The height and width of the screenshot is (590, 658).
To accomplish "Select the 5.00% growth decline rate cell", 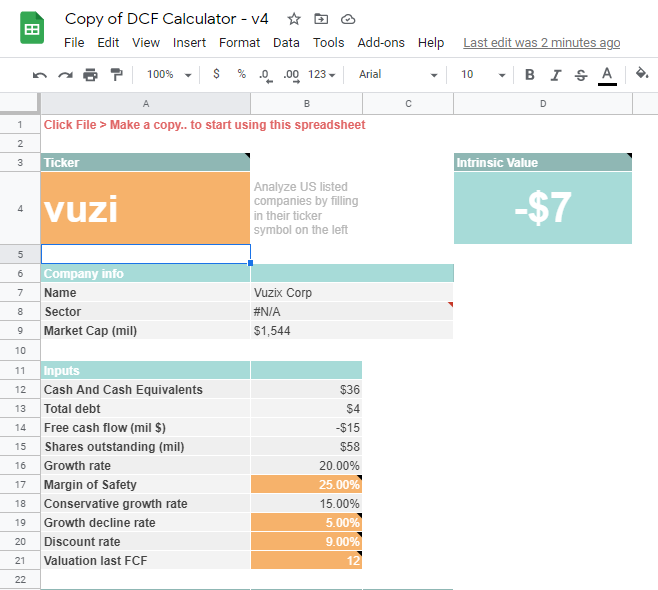I will tap(306, 522).
